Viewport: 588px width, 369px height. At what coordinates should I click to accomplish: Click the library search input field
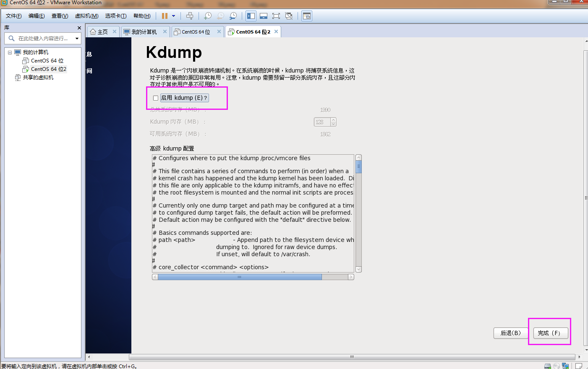pos(43,39)
